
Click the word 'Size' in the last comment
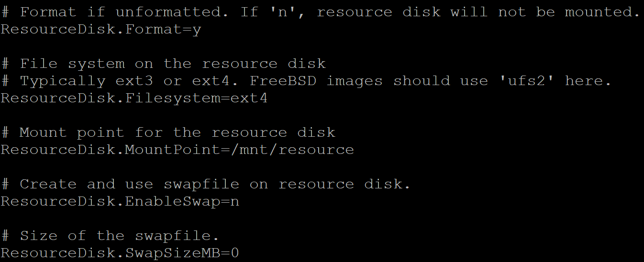[38, 236]
